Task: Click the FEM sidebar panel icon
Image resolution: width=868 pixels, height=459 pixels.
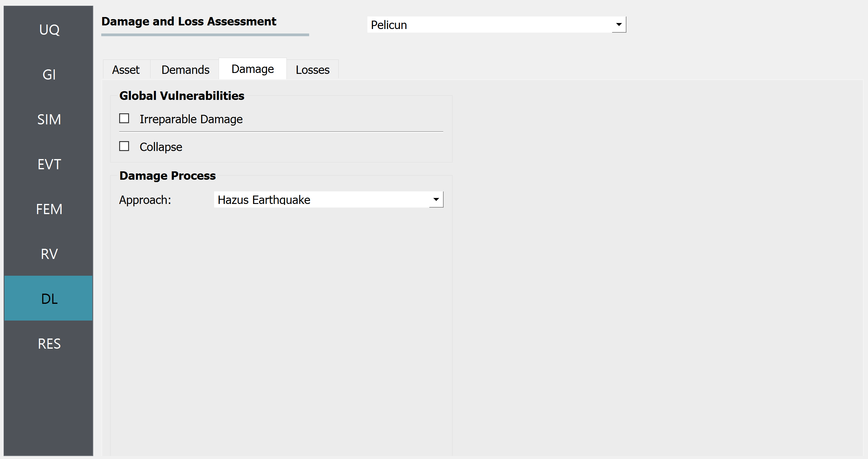Action: tap(49, 208)
